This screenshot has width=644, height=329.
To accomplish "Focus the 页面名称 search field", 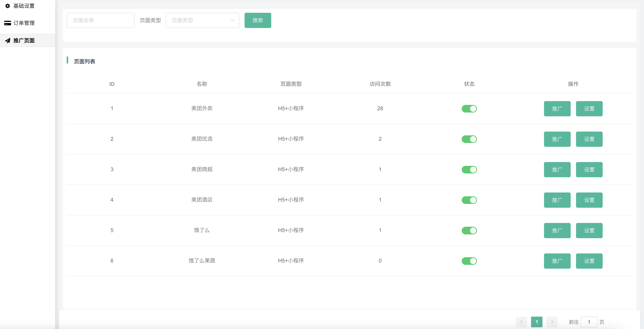I will pos(101,20).
